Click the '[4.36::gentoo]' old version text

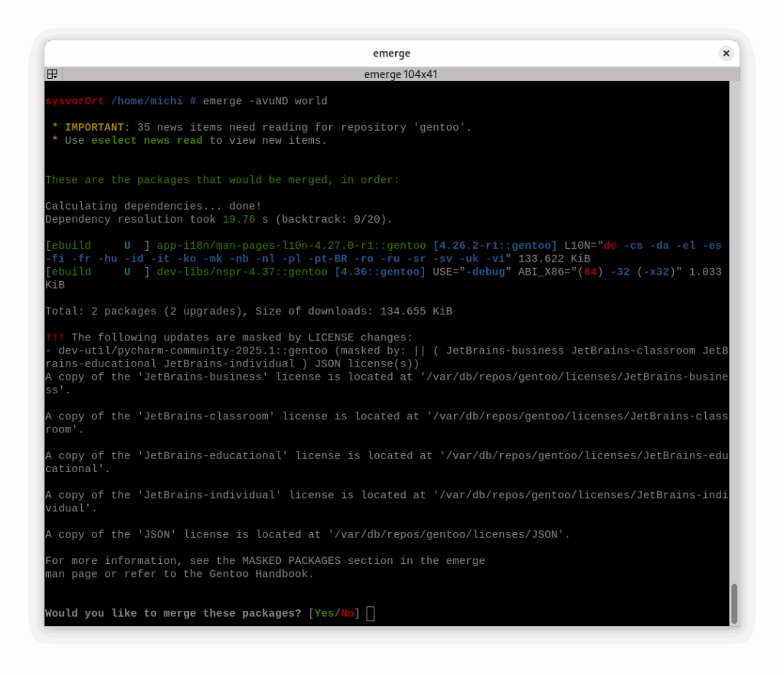click(x=380, y=272)
